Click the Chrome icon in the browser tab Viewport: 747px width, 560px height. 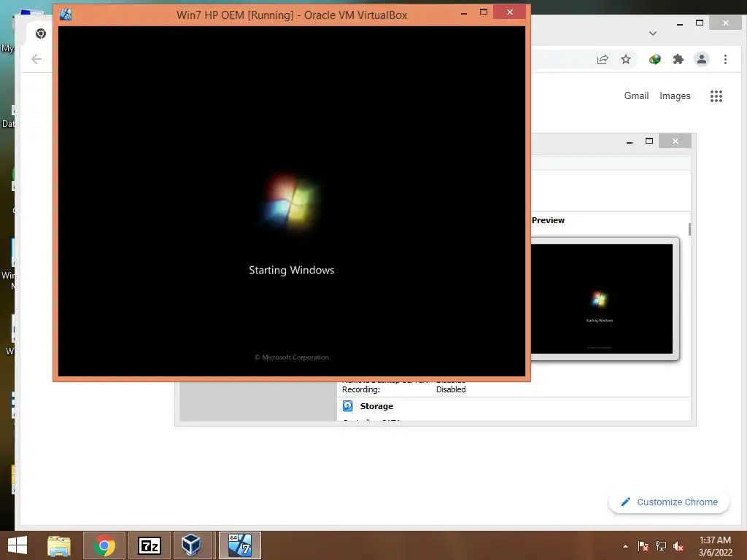click(x=41, y=34)
